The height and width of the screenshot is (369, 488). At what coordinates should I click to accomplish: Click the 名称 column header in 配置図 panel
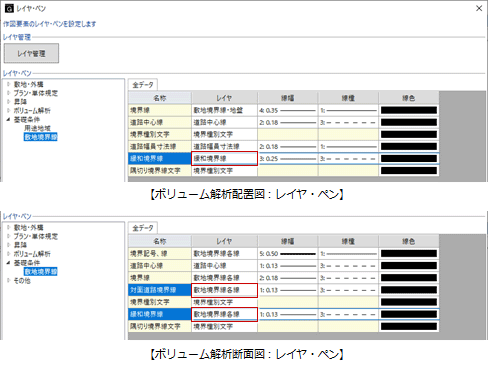click(160, 98)
